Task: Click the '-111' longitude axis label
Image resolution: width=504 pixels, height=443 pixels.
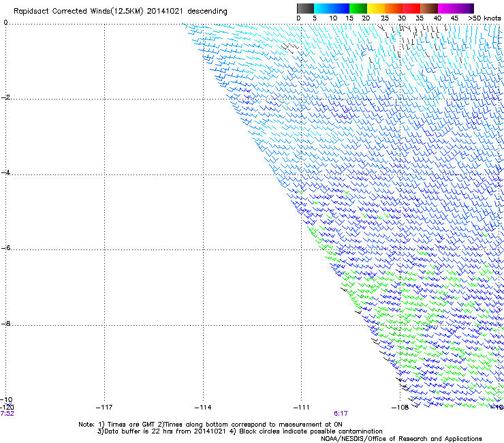Action: click(301, 408)
